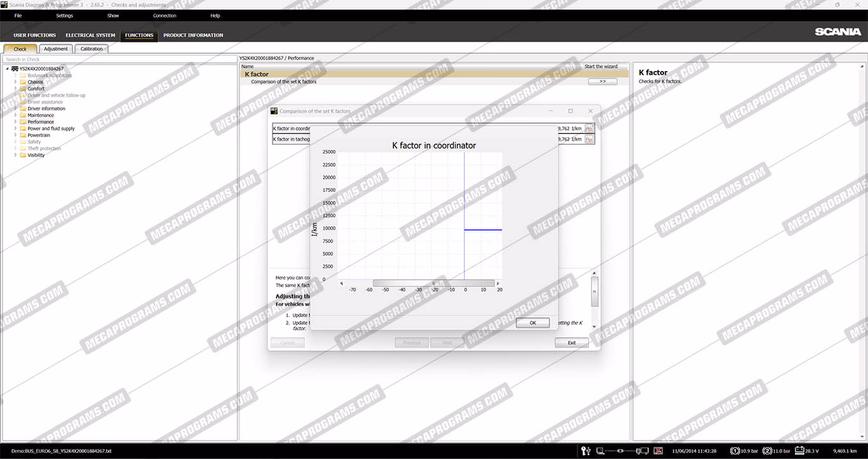The height and width of the screenshot is (459, 868).
Task: Collapse the YS2K4X20001884267 root node
Action: [7, 69]
